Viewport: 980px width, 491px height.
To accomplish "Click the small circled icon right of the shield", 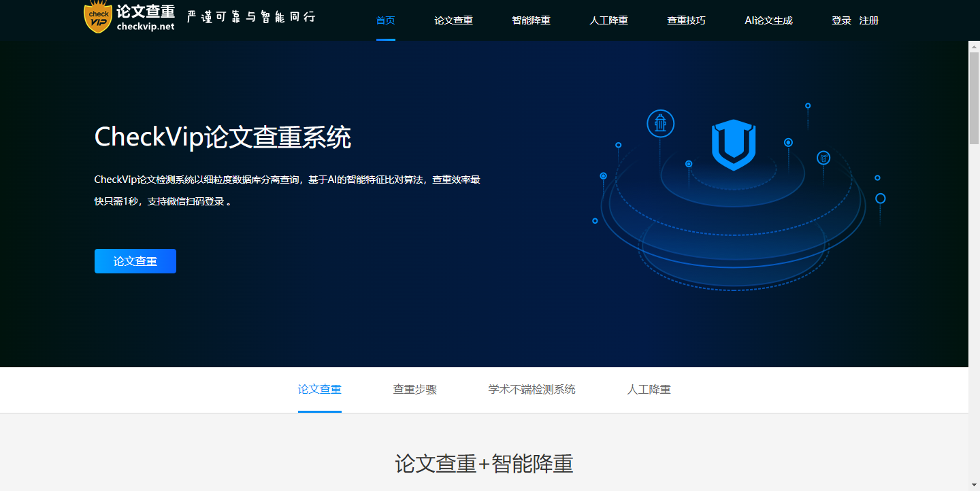I will [823, 158].
